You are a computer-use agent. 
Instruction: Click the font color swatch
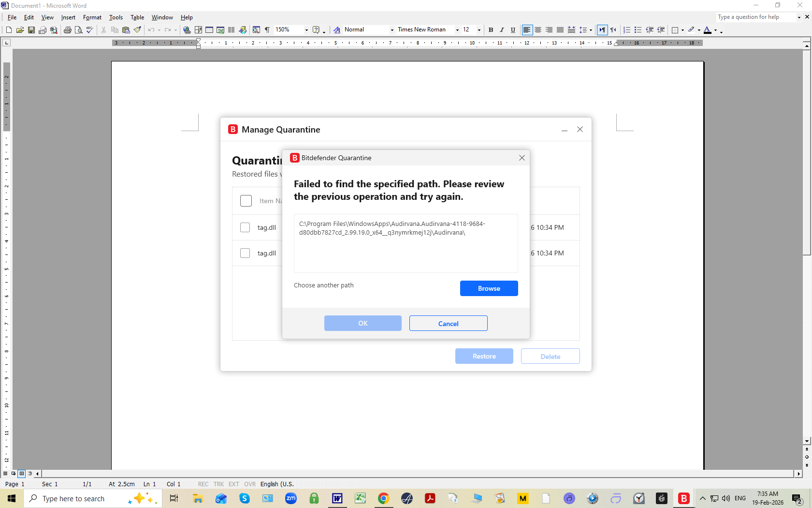(x=708, y=30)
